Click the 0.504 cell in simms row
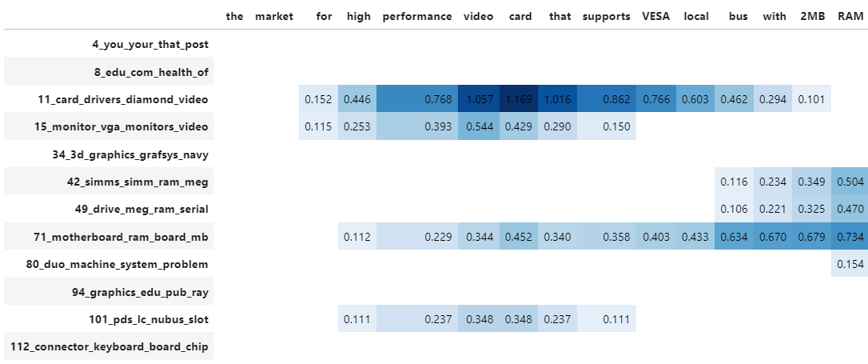The image size is (868, 364). (850, 182)
